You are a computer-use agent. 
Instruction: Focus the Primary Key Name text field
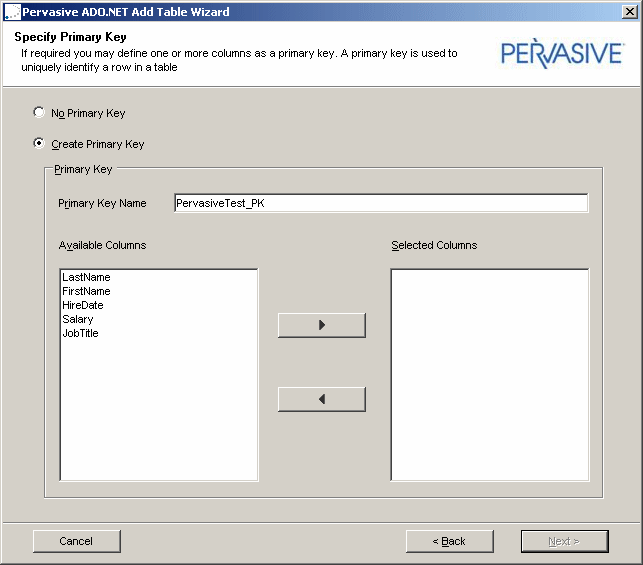tap(380, 203)
